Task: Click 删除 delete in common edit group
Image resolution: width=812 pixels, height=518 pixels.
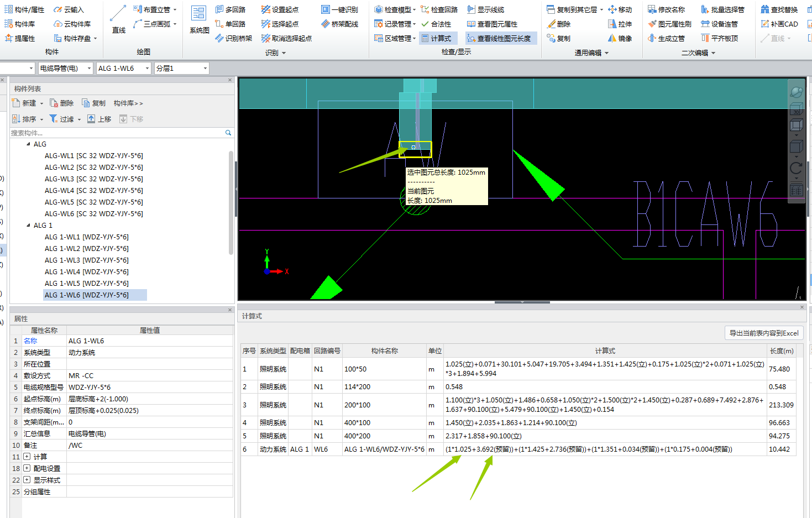Action: pos(559,24)
